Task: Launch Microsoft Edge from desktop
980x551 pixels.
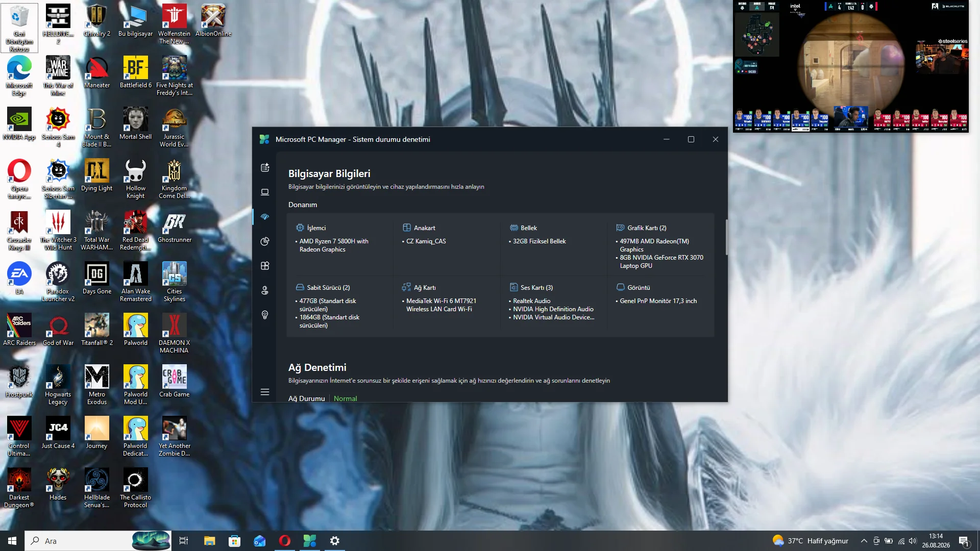Action: tap(19, 76)
